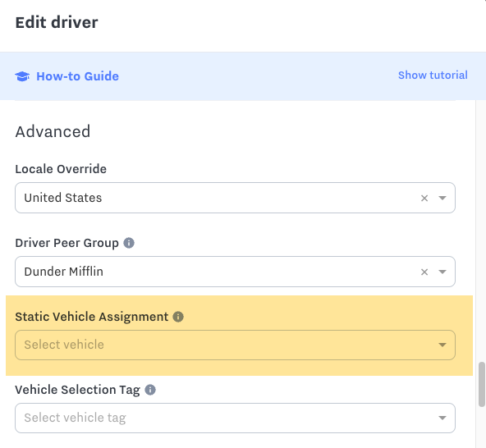The image size is (486, 448).
Task: Open the Select vehicle tag dropdown
Action: 235,418
